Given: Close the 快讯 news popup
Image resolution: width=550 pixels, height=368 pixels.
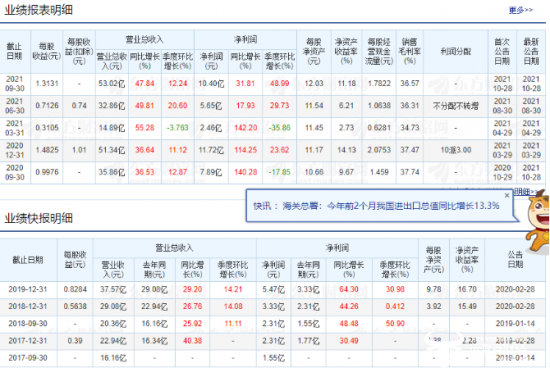Looking at the screenshot, I should click(x=507, y=195).
